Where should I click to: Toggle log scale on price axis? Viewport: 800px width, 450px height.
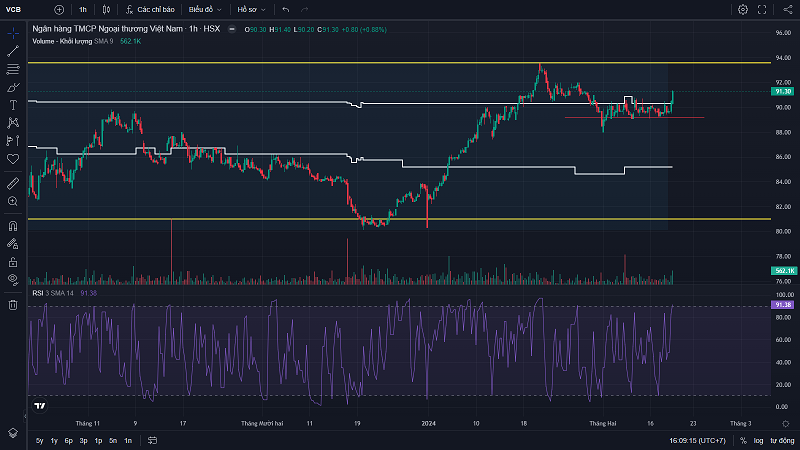pos(759,440)
